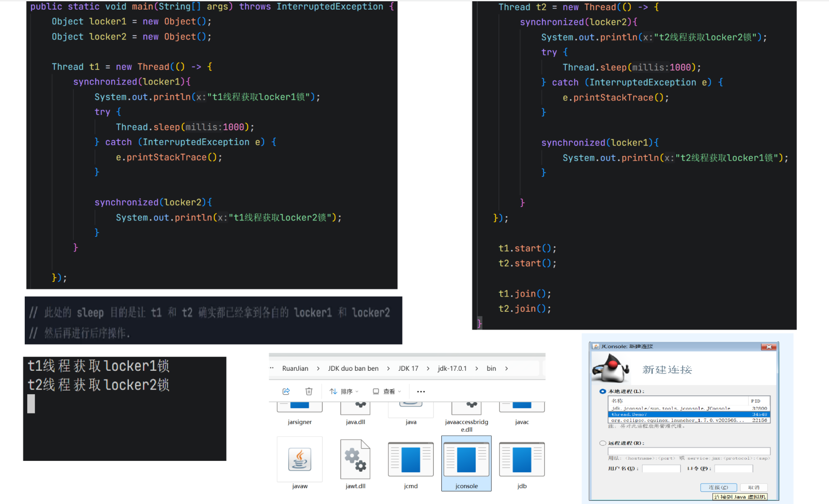The image size is (829, 504).
Task: Click the JDK 17 breadcrumb item
Action: coord(408,368)
